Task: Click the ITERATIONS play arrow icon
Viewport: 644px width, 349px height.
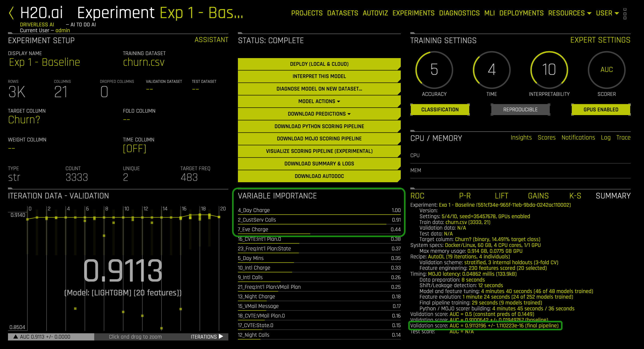Action: coord(221,336)
